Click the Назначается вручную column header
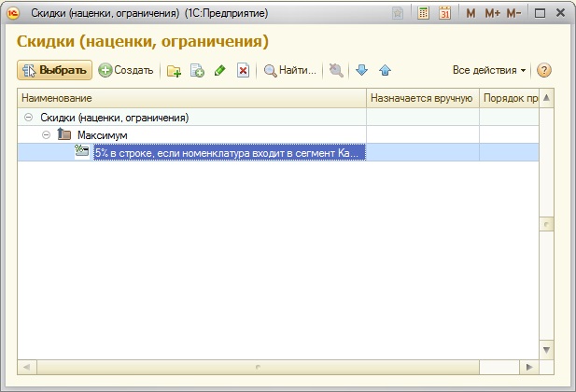Screen dimensions: 576x392 (422, 98)
